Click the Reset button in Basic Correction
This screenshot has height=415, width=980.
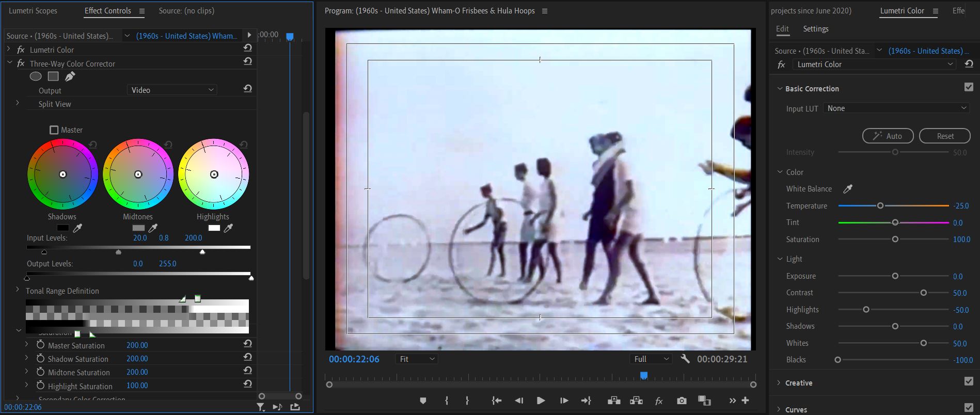click(x=945, y=136)
